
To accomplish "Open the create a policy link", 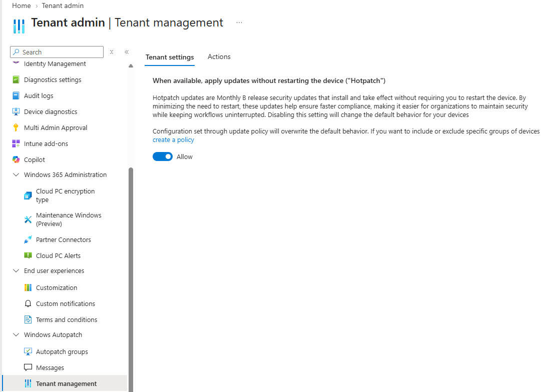I will pos(173,139).
